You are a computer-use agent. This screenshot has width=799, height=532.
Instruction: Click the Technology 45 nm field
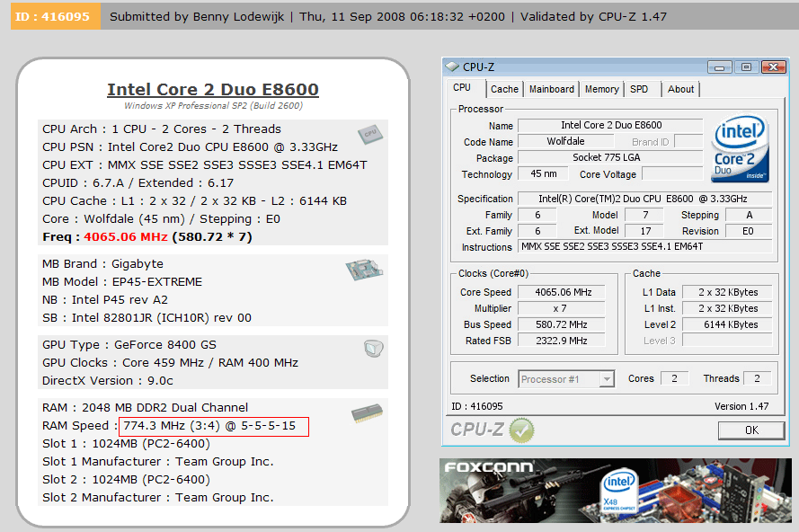(543, 173)
